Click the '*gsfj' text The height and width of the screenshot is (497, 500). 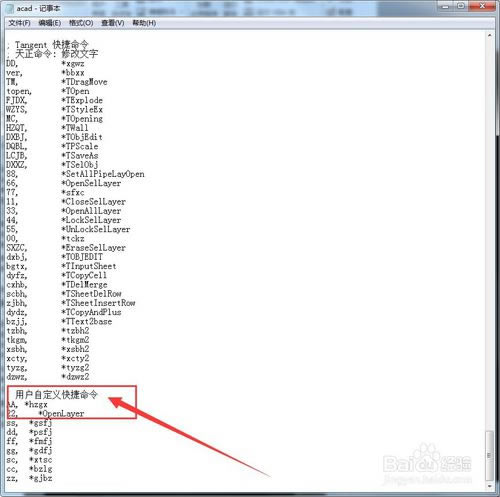tap(41, 423)
